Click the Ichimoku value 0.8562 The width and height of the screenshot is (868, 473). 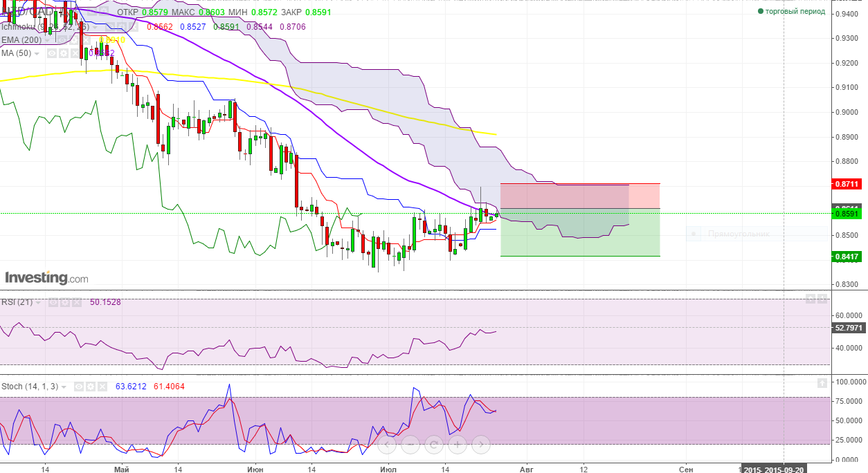click(x=160, y=27)
